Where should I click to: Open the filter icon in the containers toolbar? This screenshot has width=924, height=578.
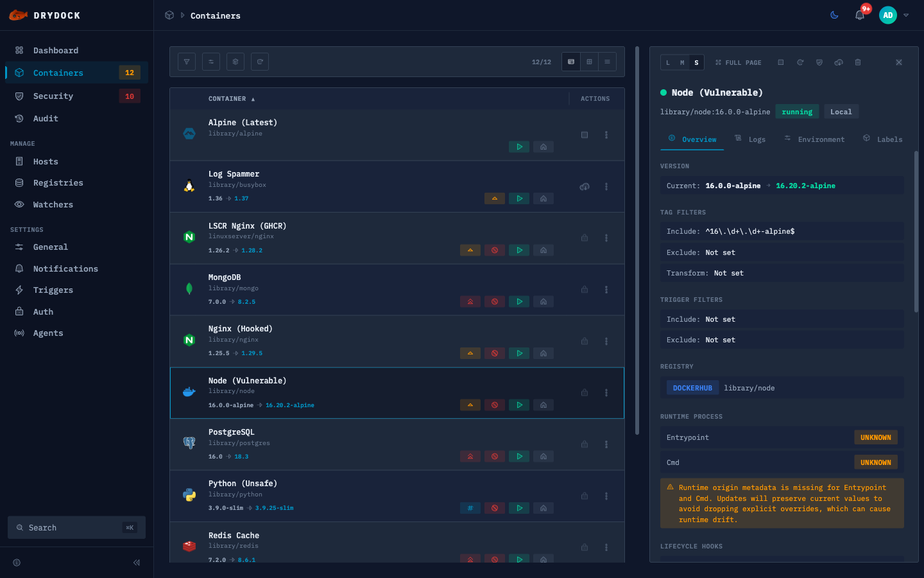(187, 62)
